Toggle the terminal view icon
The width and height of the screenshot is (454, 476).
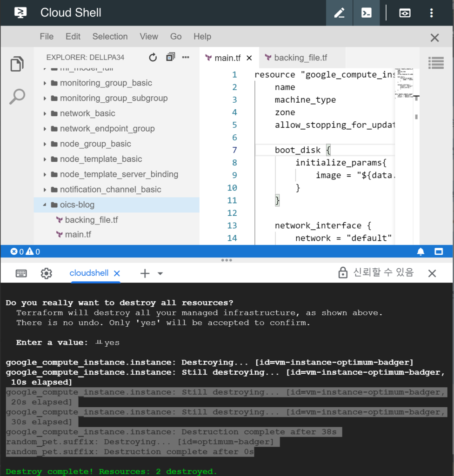click(367, 13)
